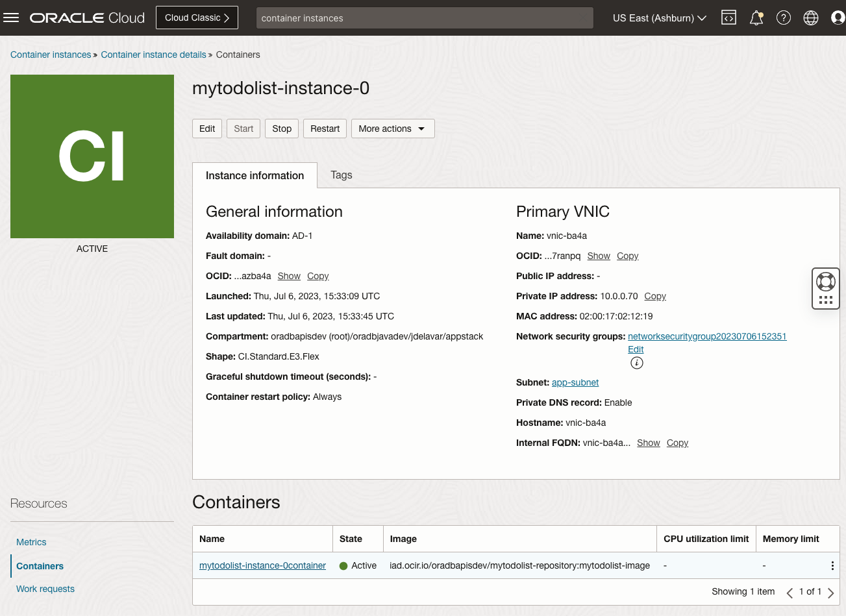Click the Shape value CI.Standard.E3.Flex

click(x=279, y=356)
